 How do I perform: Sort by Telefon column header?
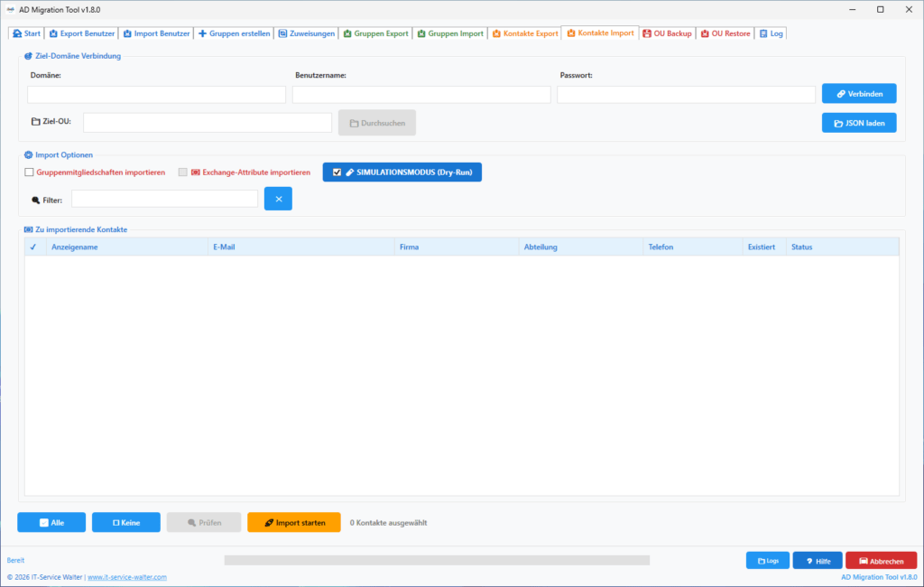pos(693,247)
